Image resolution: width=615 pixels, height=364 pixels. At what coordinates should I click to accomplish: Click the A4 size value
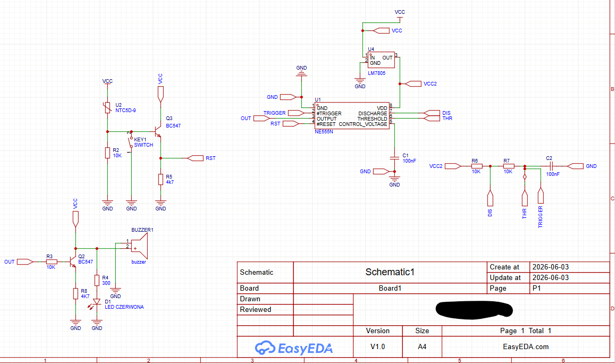click(422, 347)
